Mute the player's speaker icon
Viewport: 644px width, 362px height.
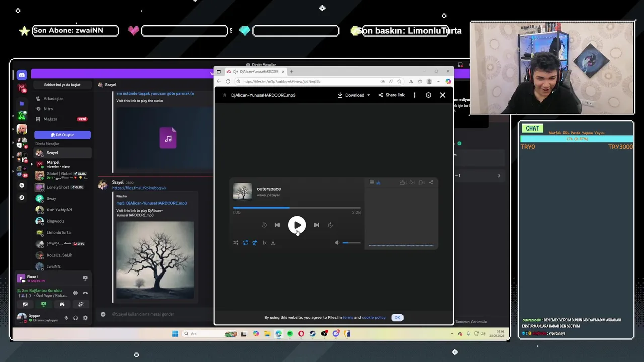tap(337, 243)
